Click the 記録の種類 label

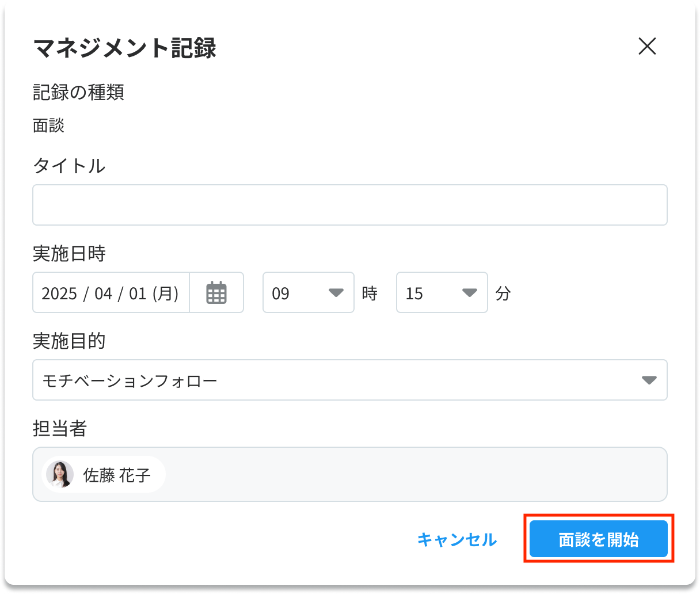pyautogui.click(x=79, y=92)
